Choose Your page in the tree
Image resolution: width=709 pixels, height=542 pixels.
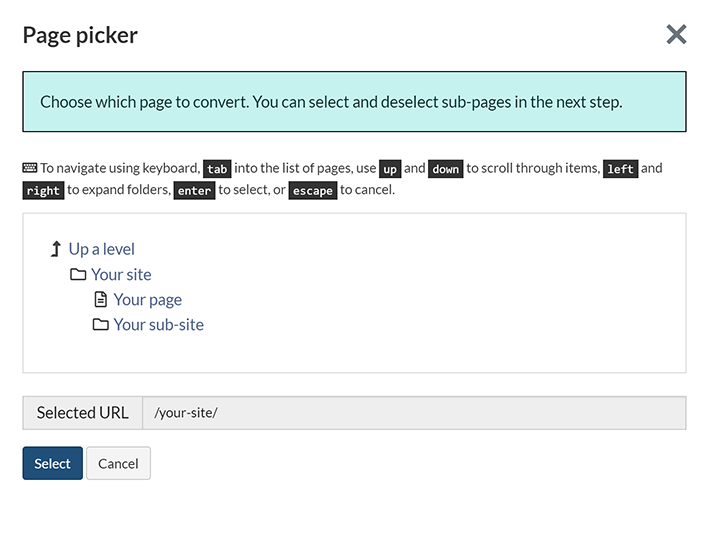point(147,299)
